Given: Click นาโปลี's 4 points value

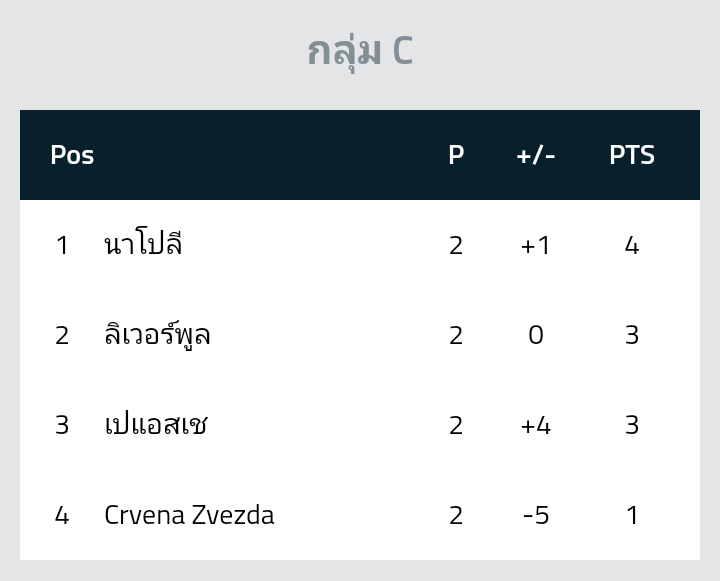Looking at the screenshot, I should pyautogui.click(x=632, y=245).
